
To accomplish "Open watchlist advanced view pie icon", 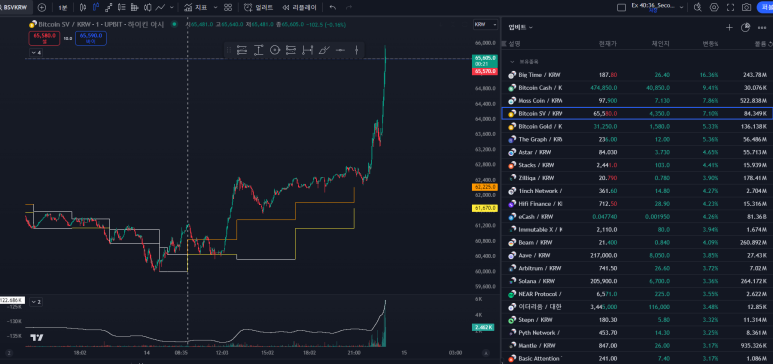I will 745,27.
